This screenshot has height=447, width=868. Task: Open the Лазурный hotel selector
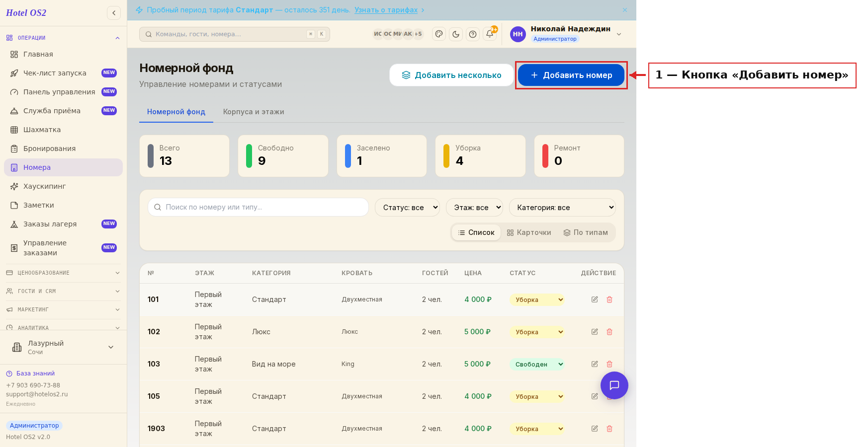pyautogui.click(x=63, y=347)
